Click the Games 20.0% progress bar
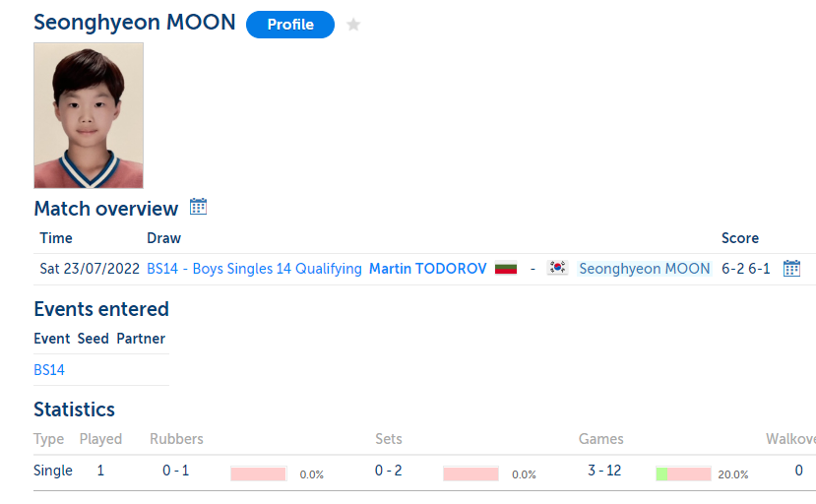Viewport: 816px width, 504px height. pos(683,473)
